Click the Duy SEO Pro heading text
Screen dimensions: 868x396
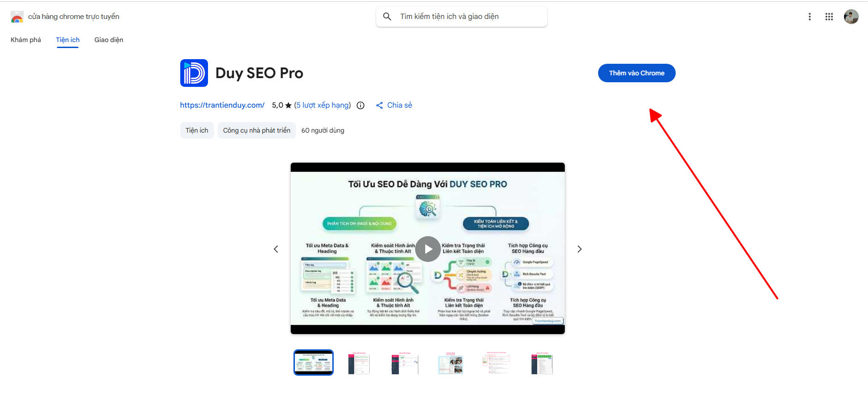point(259,73)
